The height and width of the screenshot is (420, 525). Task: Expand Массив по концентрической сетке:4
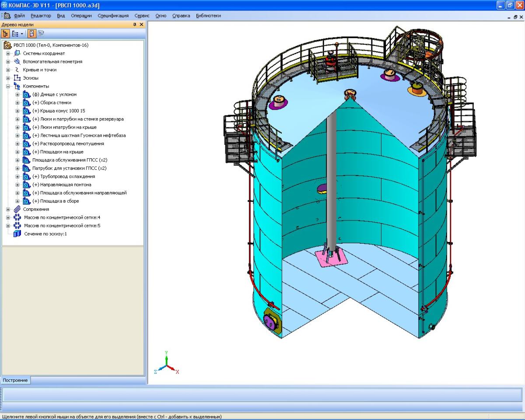click(x=8, y=217)
